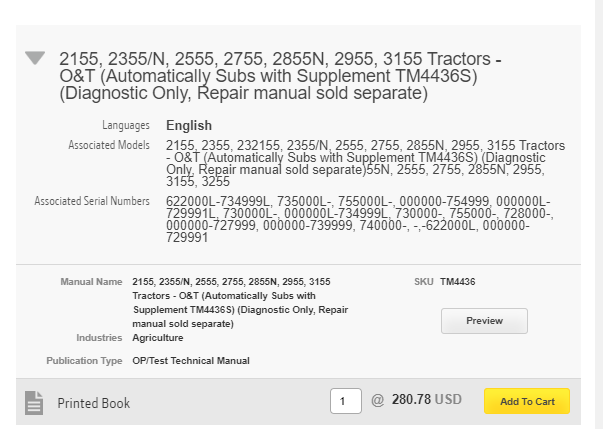Click the @ symbol beside the price

pos(378,400)
